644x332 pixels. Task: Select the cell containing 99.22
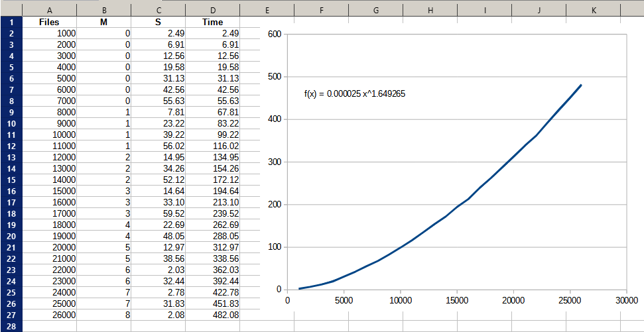click(213, 135)
